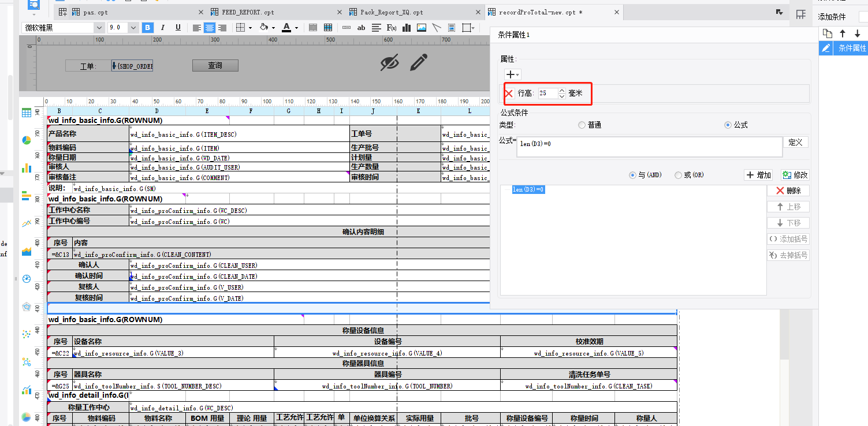Screen dimensions: 868x426
Task: Toggle bold formatting
Action: point(148,28)
